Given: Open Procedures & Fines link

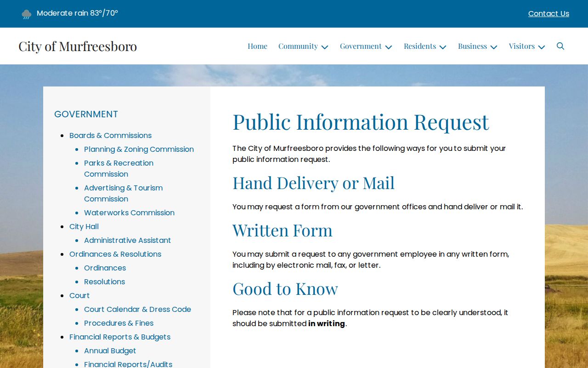Looking at the screenshot, I should (119, 323).
